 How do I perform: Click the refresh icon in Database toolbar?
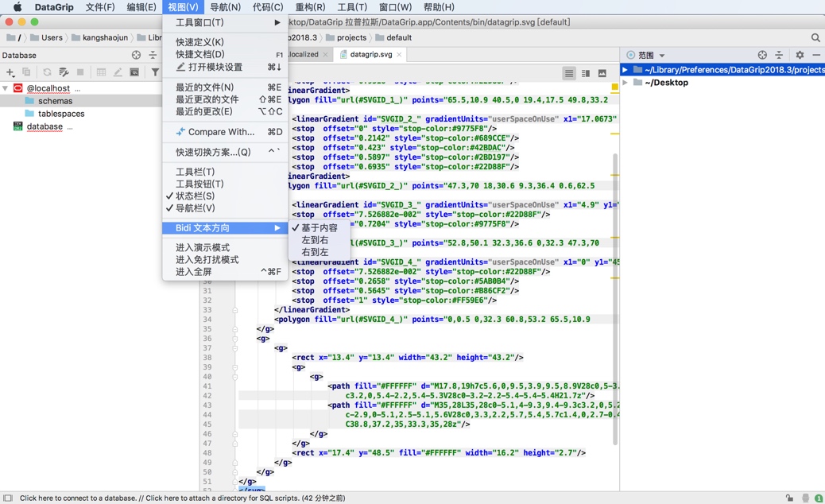point(48,72)
